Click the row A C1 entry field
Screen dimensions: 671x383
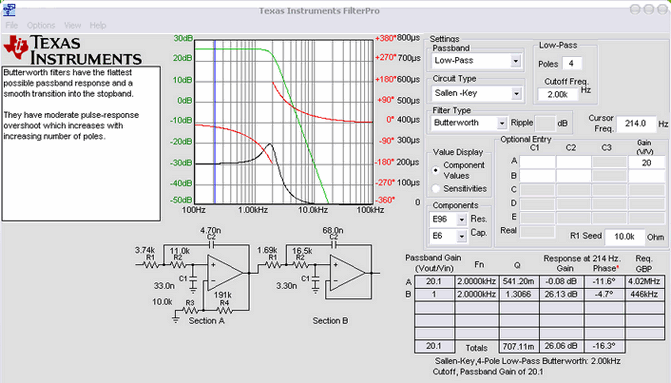point(537,162)
